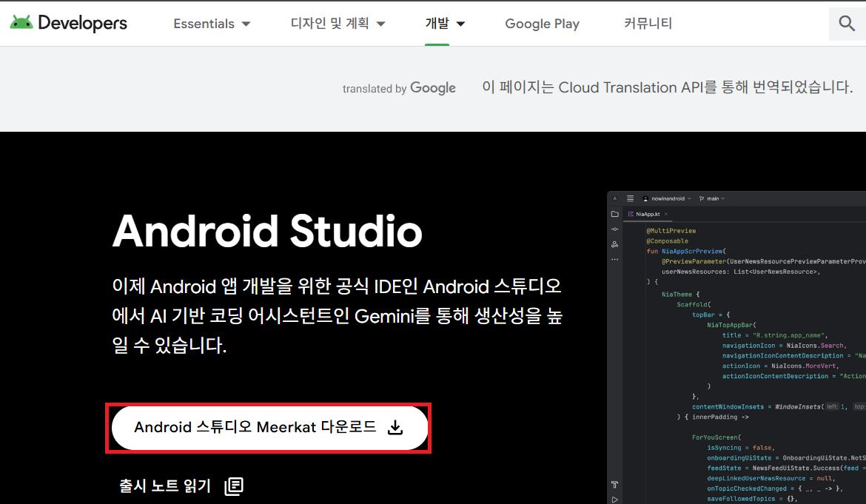This screenshot has height=504, width=866.
Task: Open the Android Developers home logo
Action: 69,23
